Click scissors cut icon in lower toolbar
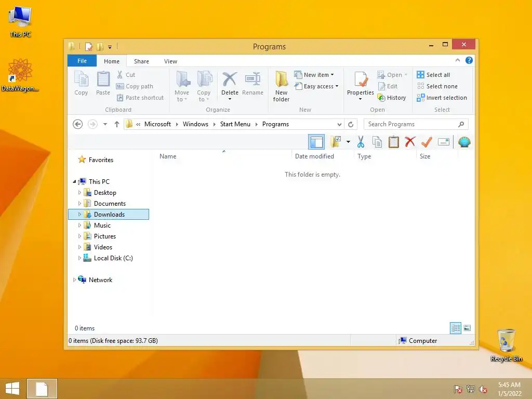 [361, 142]
